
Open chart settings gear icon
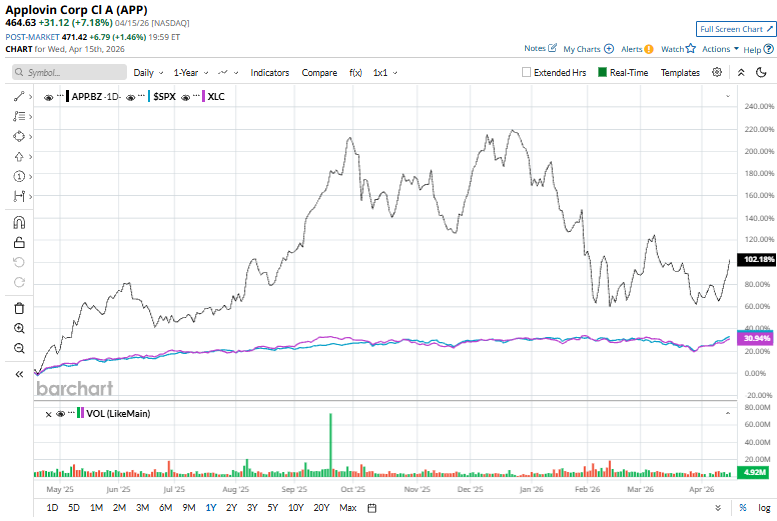coord(717,72)
